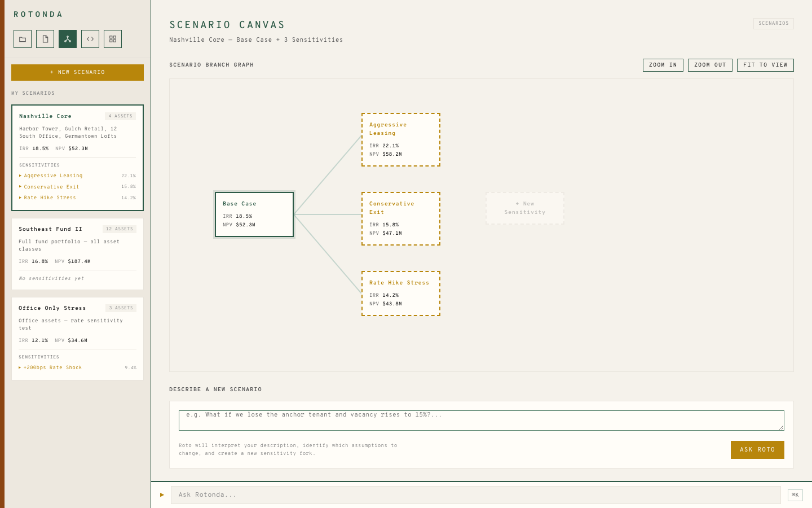Click the + NEW SCENARIO button
The width and height of the screenshot is (812, 508).
77,72
